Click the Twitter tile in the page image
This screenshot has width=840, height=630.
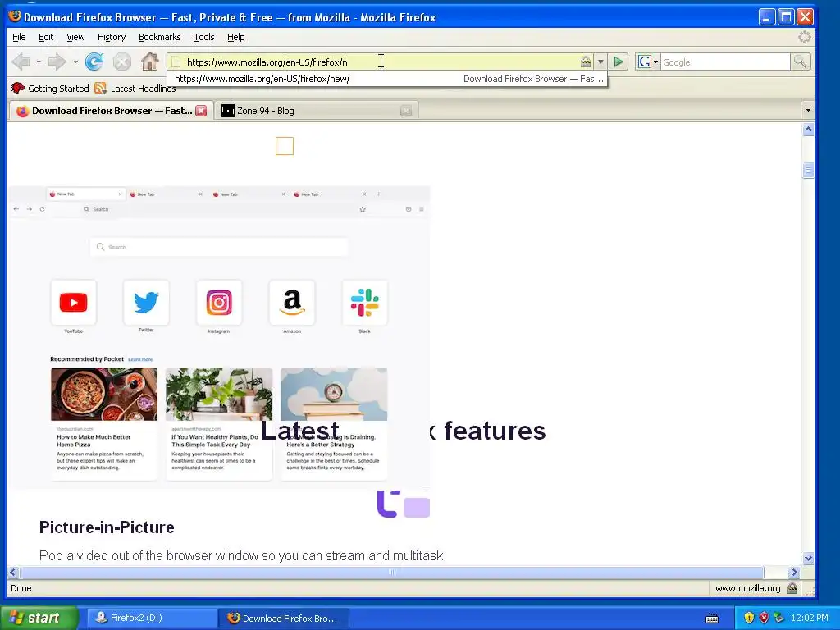[x=146, y=303]
